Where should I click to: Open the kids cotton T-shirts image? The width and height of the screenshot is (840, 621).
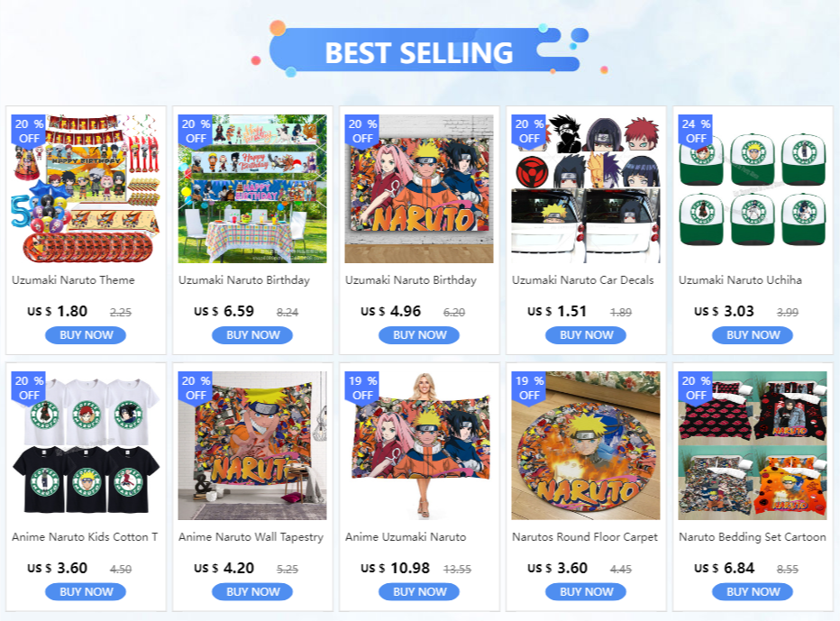coord(86,445)
